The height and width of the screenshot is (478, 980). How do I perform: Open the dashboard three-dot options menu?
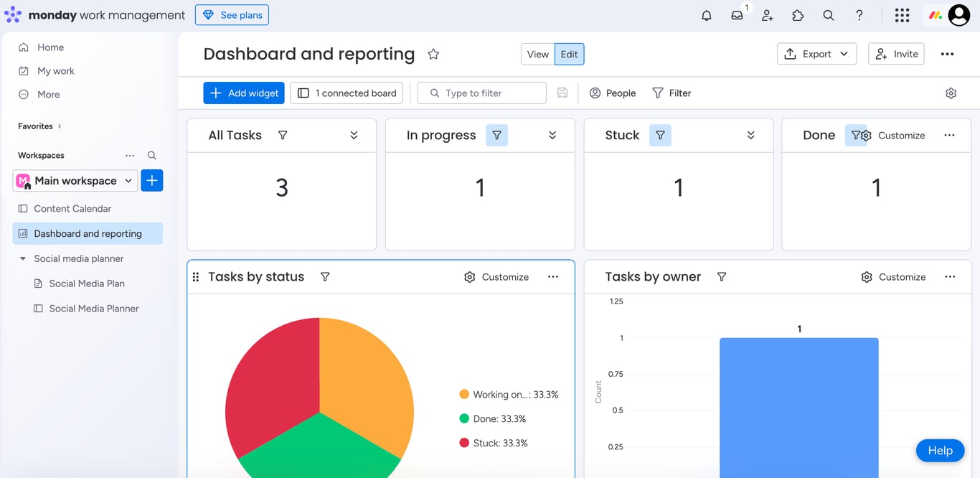pos(947,53)
